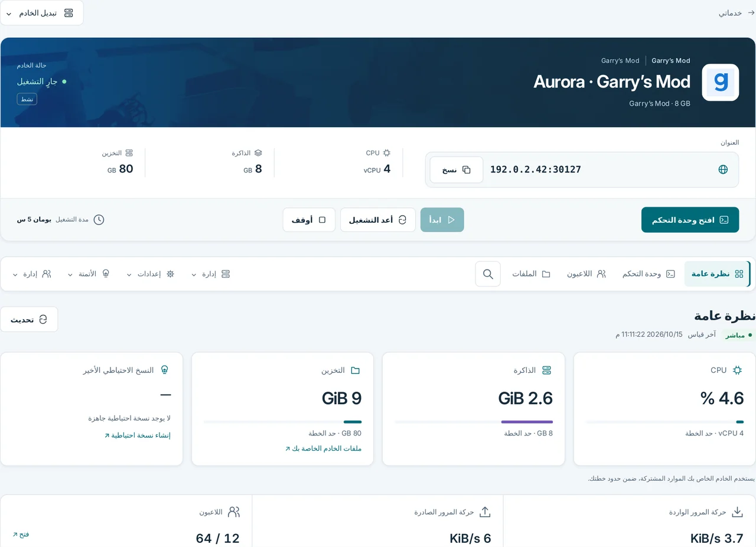Switch to the نظرة عامة overview tab
This screenshot has width=756, height=547.
(717, 274)
